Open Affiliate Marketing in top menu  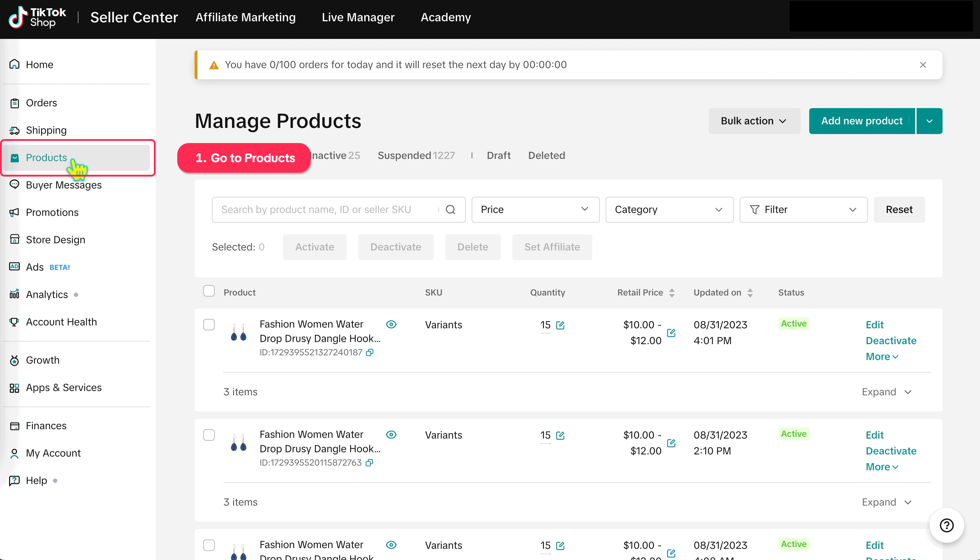pyautogui.click(x=245, y=17)
